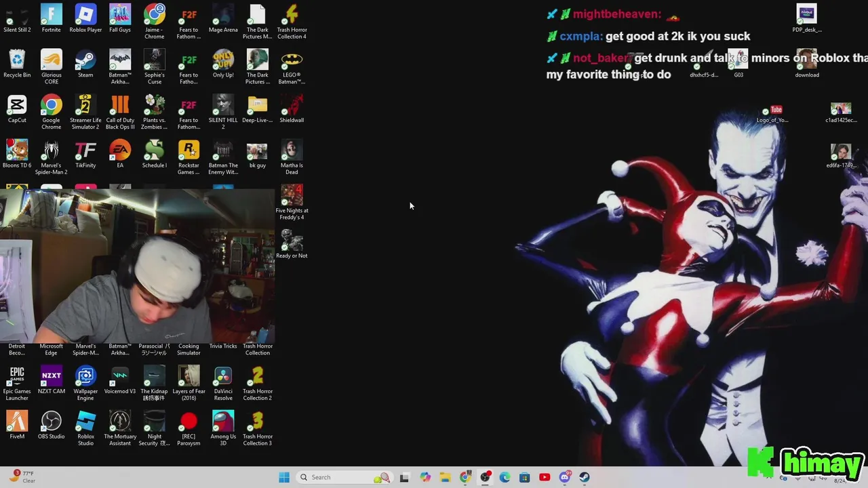This screenshot has height=488, width=868.
Task: Launch Among Us 3D from the desktop
Action: tap(223, 429)
